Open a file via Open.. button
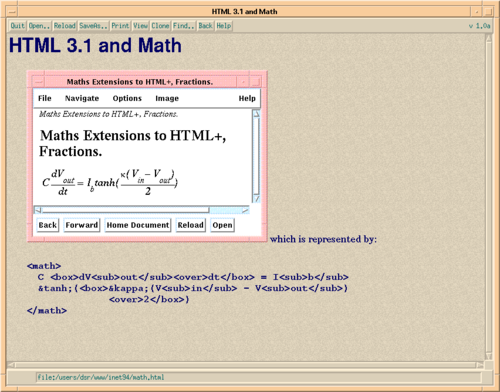500x392 pixels. [39, 26]
